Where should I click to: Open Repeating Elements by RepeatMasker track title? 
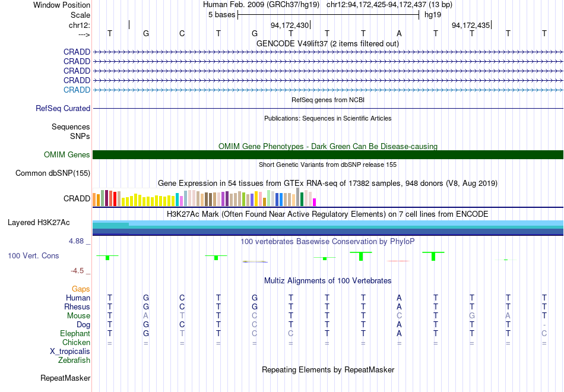point(328,369)
